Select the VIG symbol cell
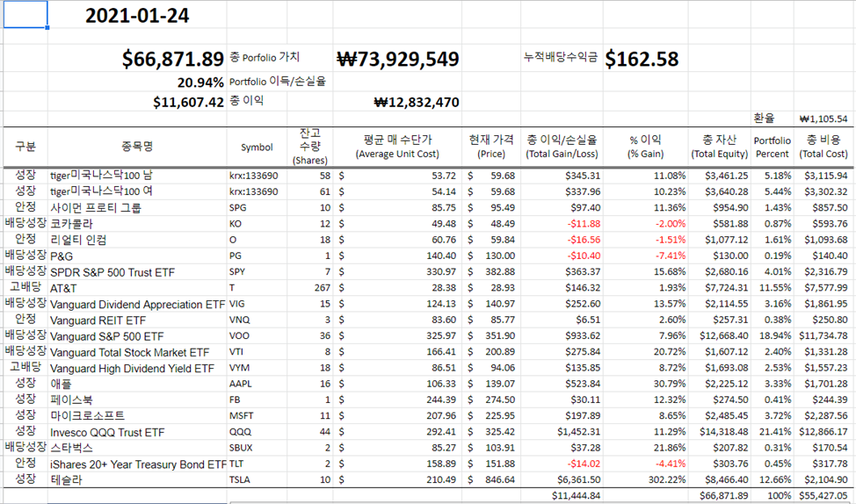This screenshot has width=856, height=504. coord(257,304)
